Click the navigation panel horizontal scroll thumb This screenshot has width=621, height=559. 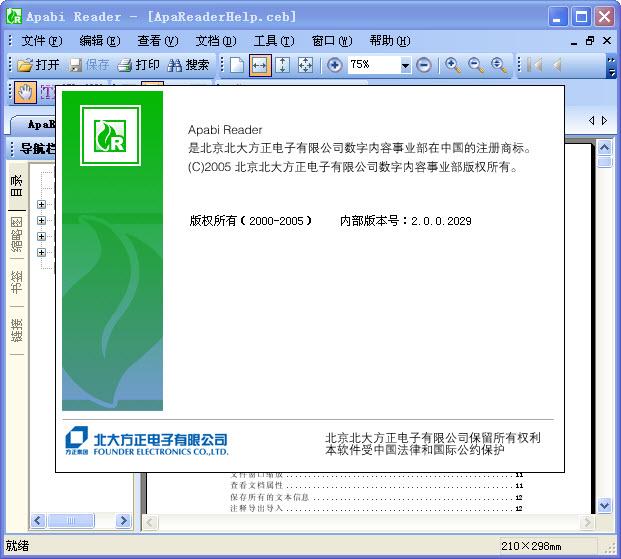click(x=71, y=520)
